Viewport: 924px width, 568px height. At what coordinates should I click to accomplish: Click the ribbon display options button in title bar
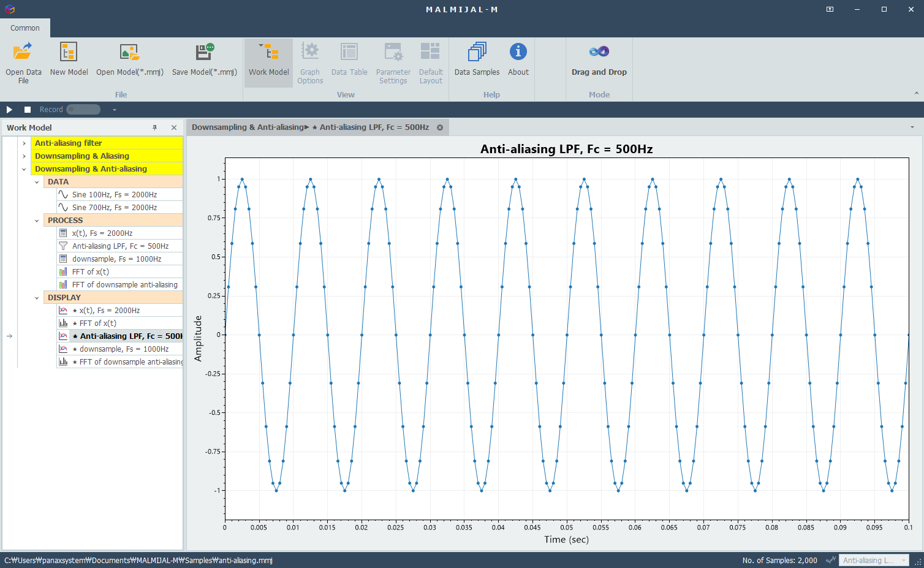click(x=830, y=9)
